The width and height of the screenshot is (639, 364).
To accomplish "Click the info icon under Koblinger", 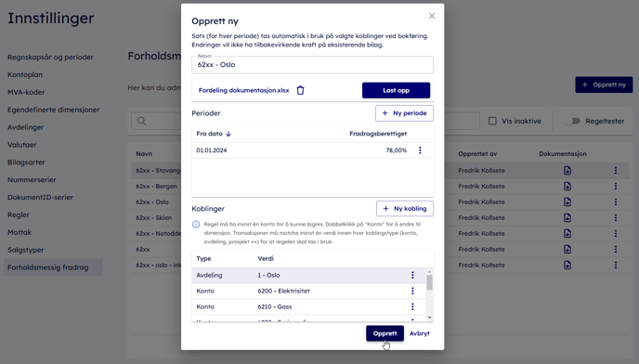I will (196, 224).
